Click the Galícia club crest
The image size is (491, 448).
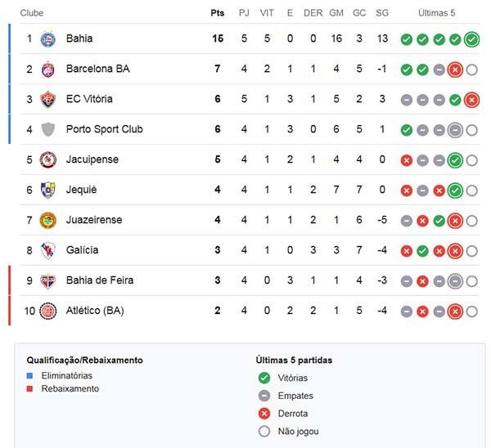pos(48,250)
